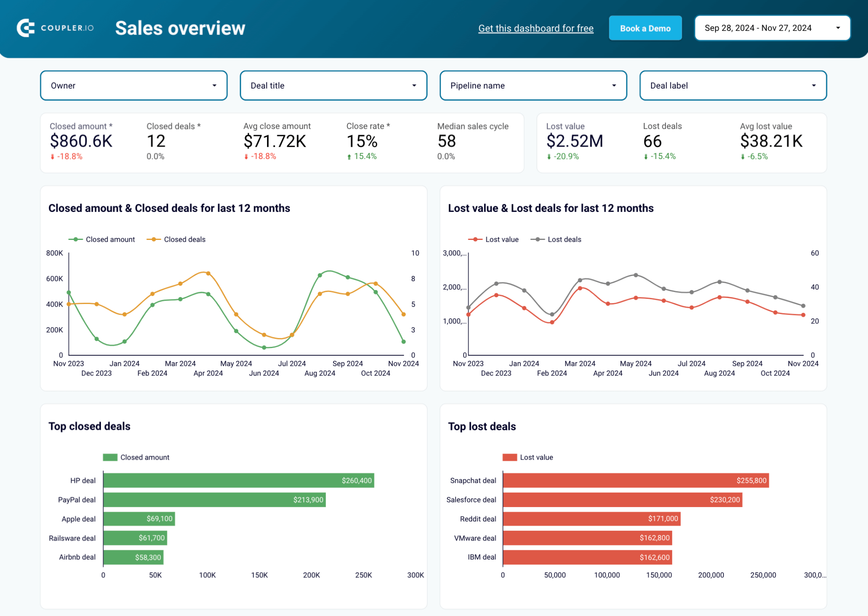Viewport: 868px width, 616px height.
Task: Click the Median sales cycle value
Action: 446,141
